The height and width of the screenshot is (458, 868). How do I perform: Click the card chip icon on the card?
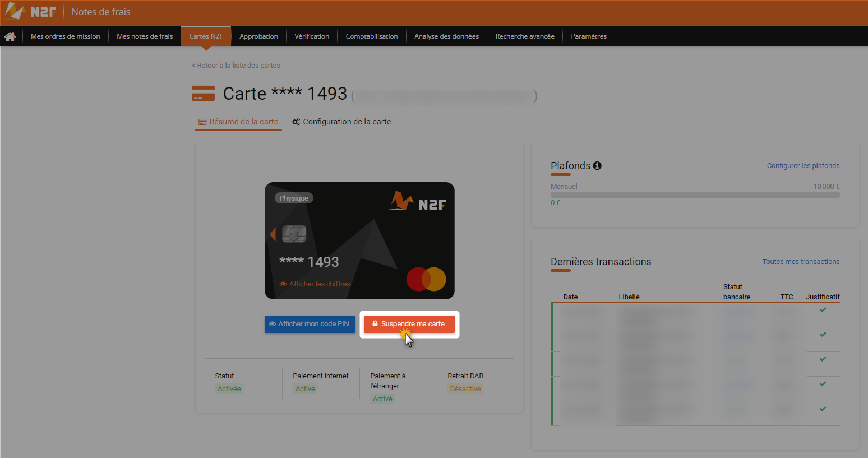(x=294, y=234)
